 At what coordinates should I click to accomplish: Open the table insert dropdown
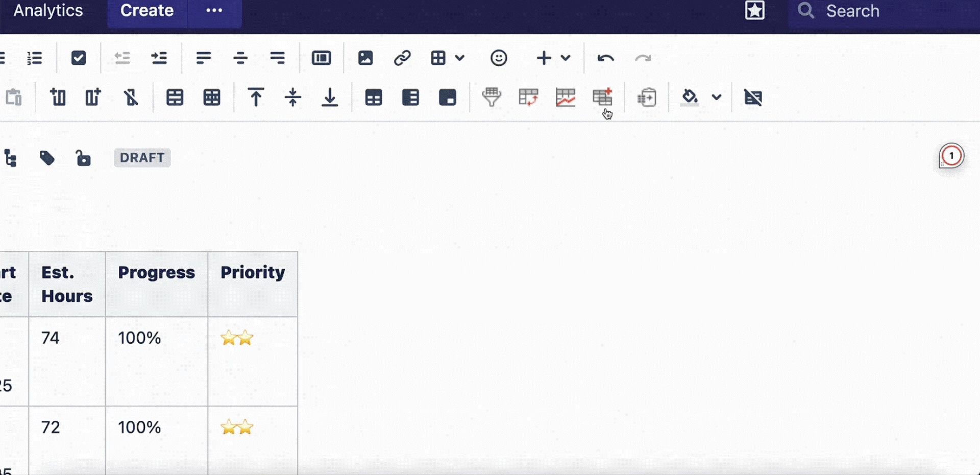[460, 58]
